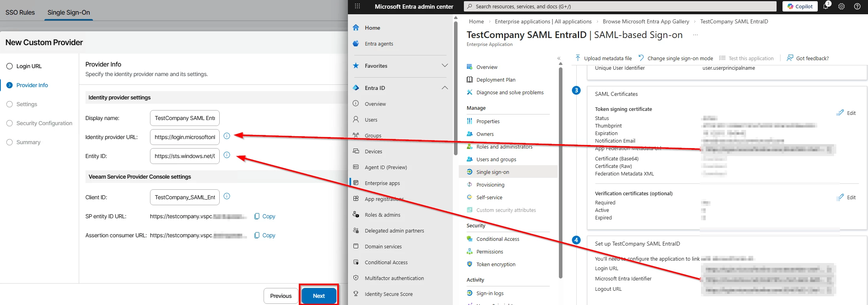Collapse the app navigation menu chevron
The width and height of the screenshot is (868, 305).
(559, 58)
